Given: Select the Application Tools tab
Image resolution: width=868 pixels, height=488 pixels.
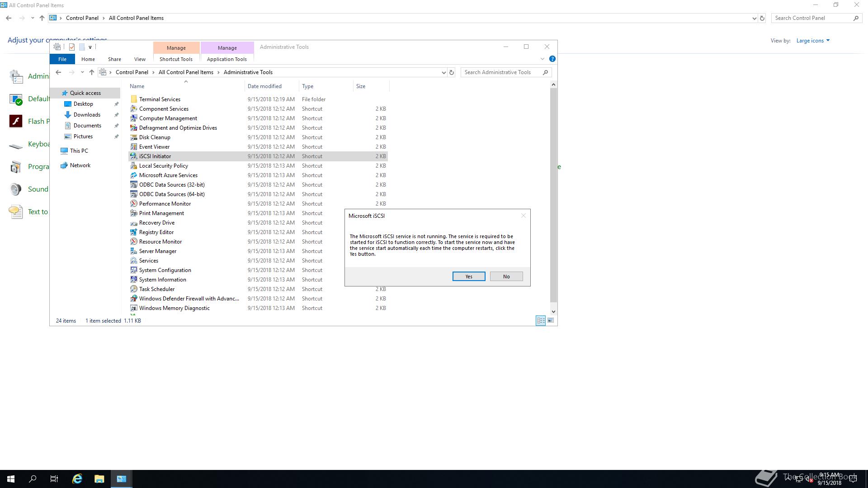Looking at the screenshot, I should pyautogui.click(x=227, y=59).
